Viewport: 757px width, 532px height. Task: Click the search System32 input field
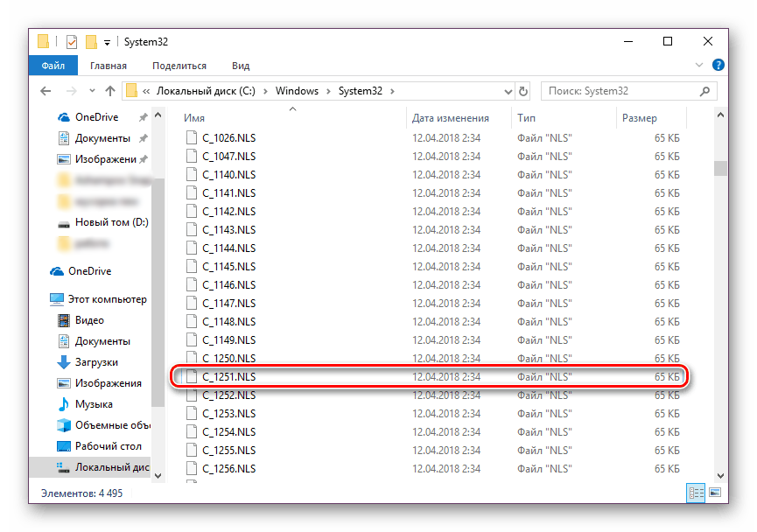[x=620, y=91]
